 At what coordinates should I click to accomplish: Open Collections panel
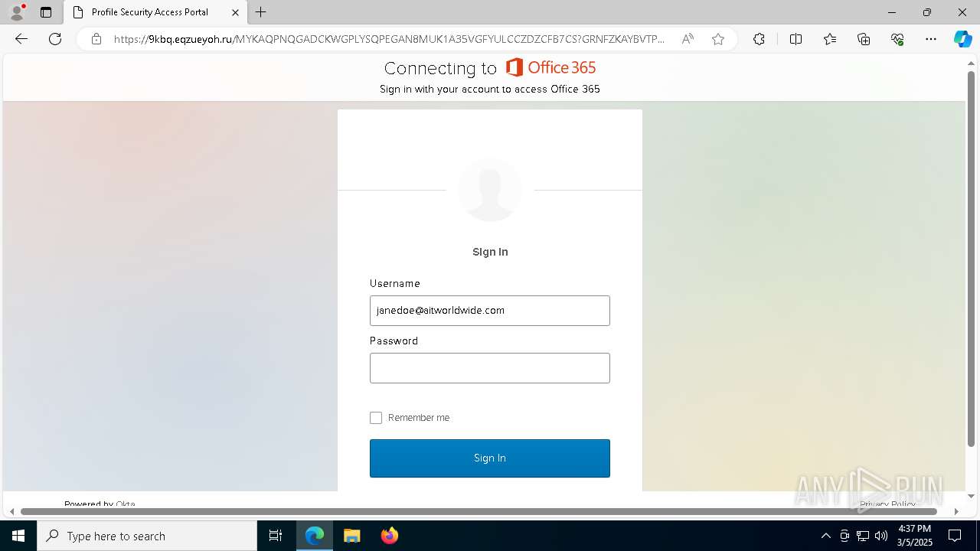coord(864,39)
